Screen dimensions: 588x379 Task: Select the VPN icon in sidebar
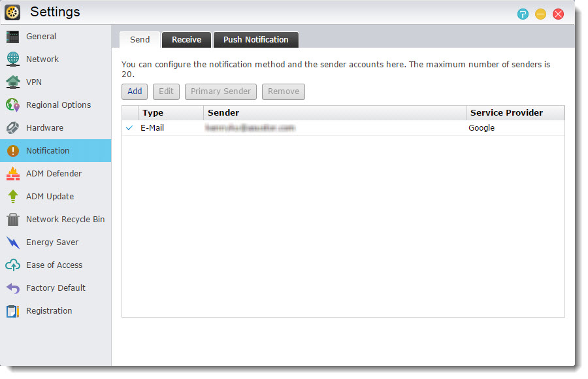[13, 82]
